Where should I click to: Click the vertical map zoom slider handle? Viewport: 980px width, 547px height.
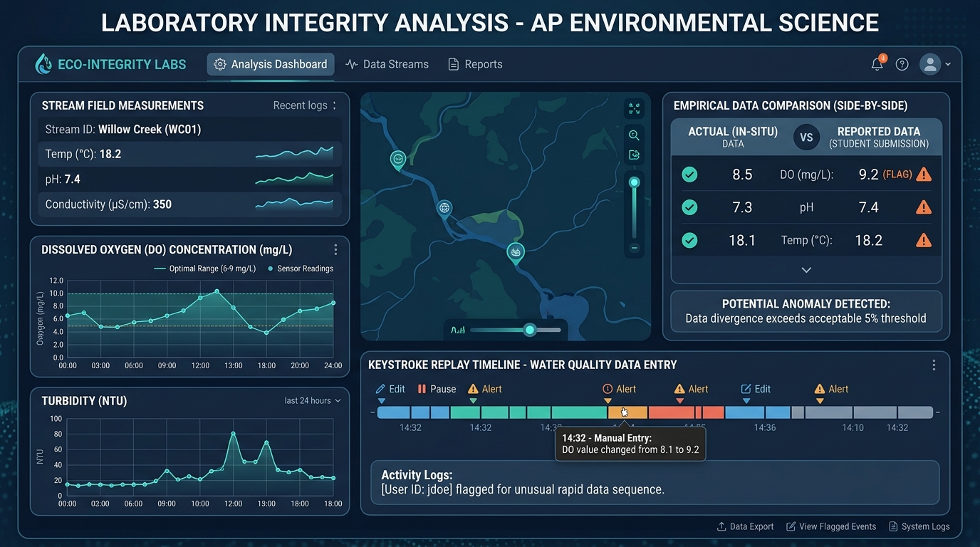pyautogui.click(x=634, y=182)
